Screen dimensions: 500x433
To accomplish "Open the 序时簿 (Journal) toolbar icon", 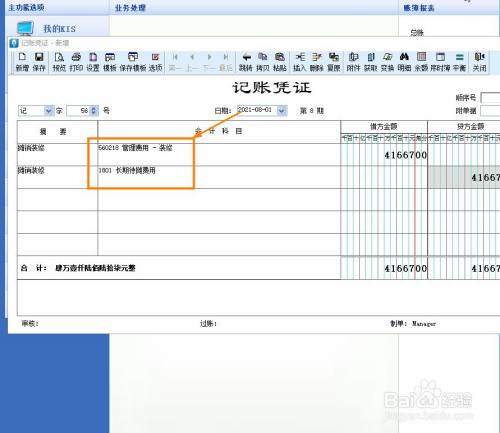I will pyautogui.click(x=440, y=62).
